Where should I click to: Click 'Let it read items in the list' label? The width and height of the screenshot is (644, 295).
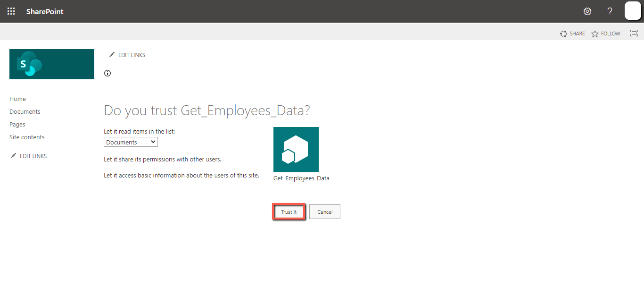click(x=140, y=132)
